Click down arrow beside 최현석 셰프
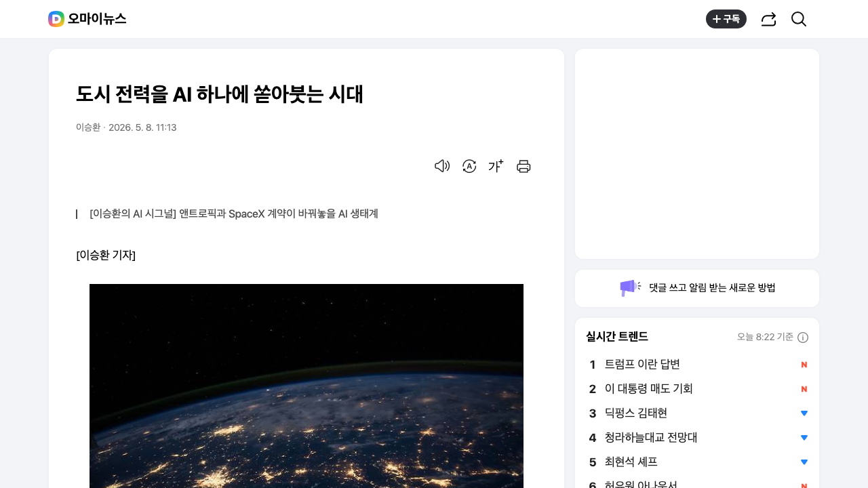Image resolution: width=868 pixels, height=488 pixels. (804, 462)
